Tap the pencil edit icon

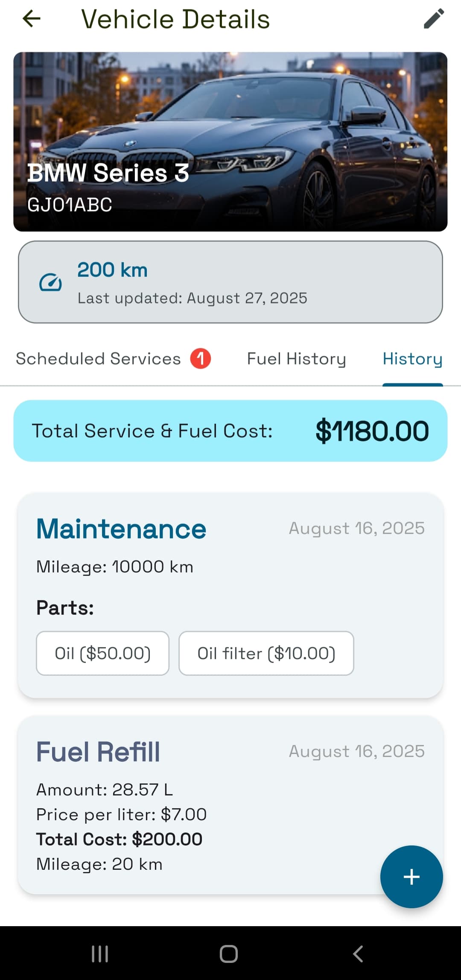434,19
